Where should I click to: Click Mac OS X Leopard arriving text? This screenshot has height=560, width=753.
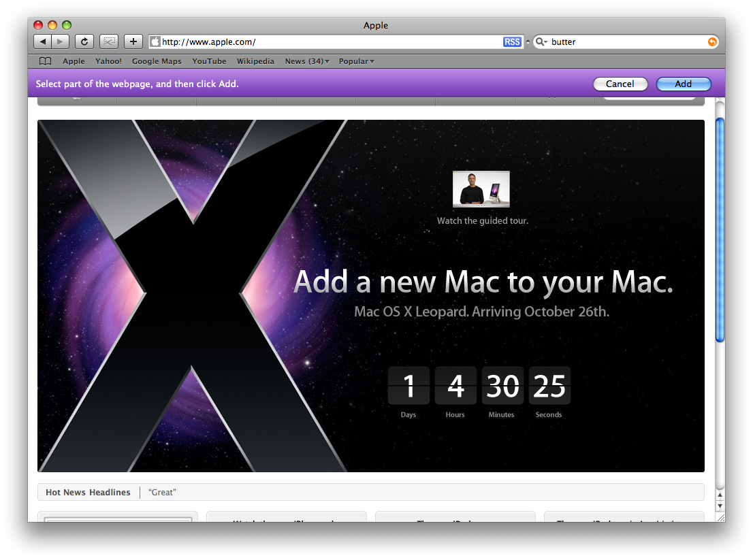(x=481, y=312)
